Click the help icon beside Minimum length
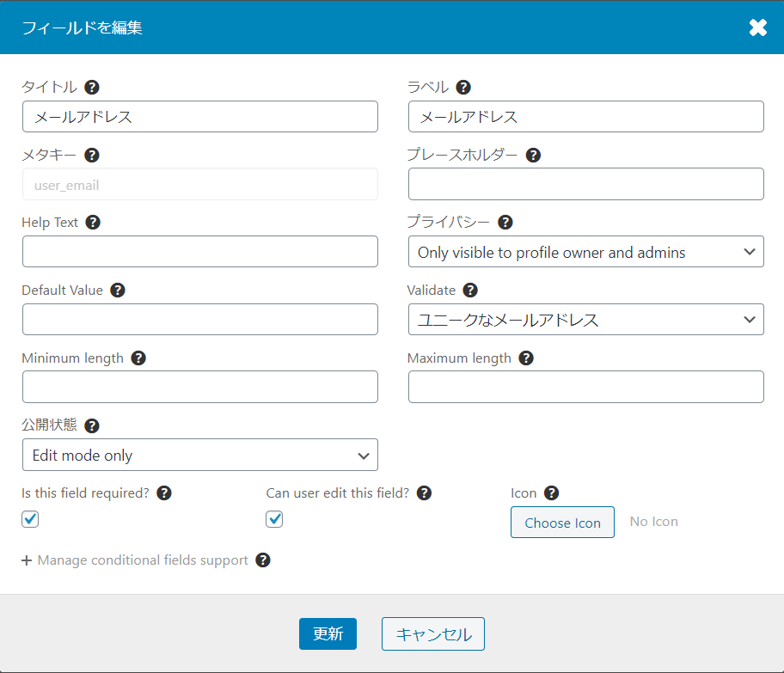Image resolution: width=784 pixels, height=673 pixels. pos(138,358)
